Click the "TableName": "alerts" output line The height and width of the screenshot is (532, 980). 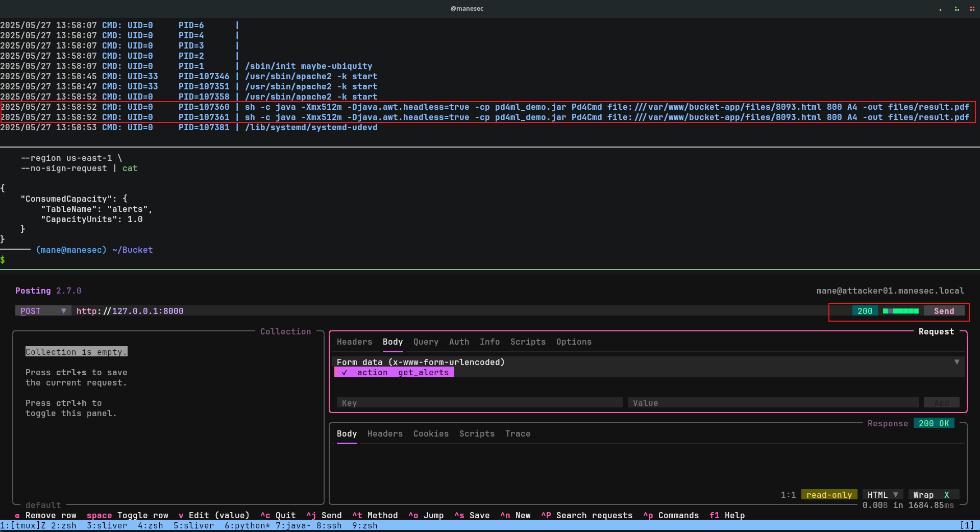(96, 209)
